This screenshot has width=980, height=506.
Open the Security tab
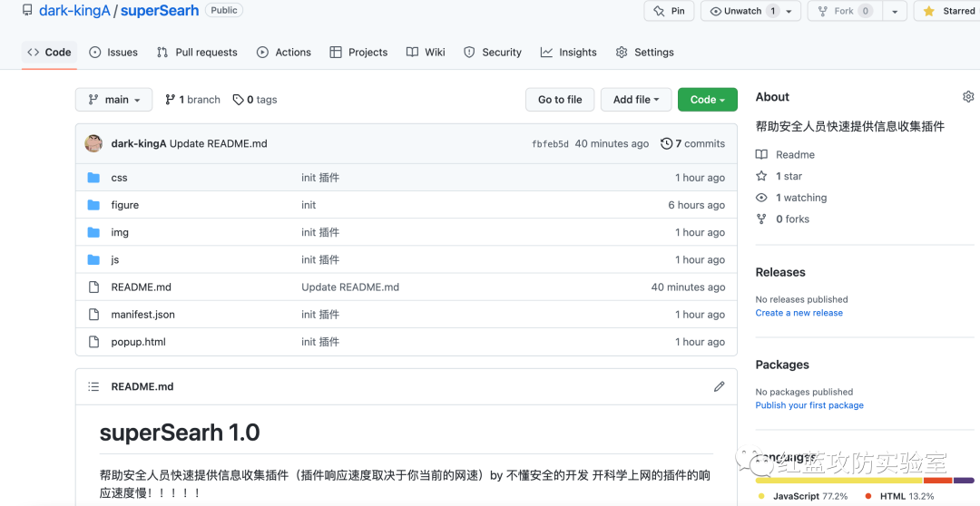[493, 53]
